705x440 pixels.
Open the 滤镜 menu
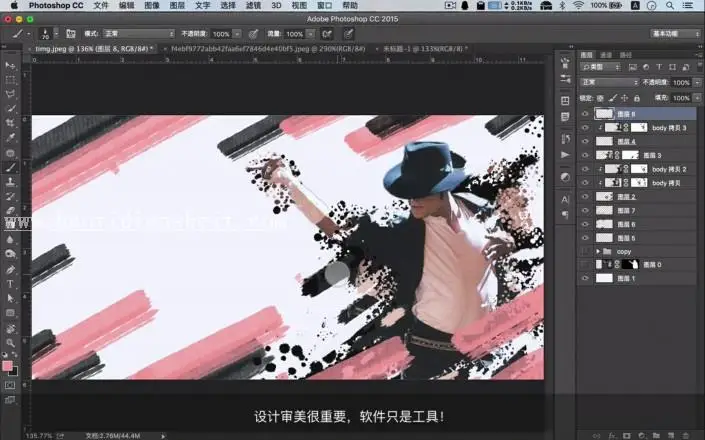pyautogui.click(x=253, y=5)
